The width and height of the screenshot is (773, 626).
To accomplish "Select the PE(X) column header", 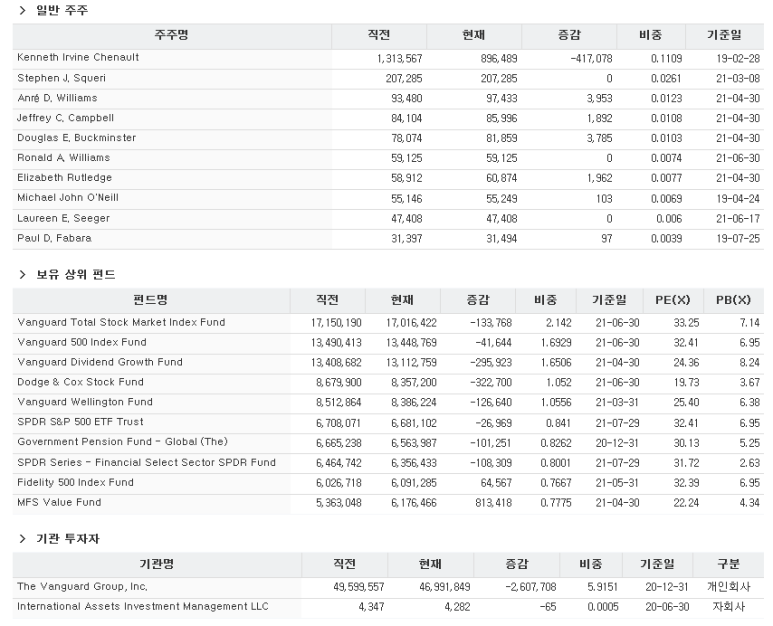I will pos(672,300).
